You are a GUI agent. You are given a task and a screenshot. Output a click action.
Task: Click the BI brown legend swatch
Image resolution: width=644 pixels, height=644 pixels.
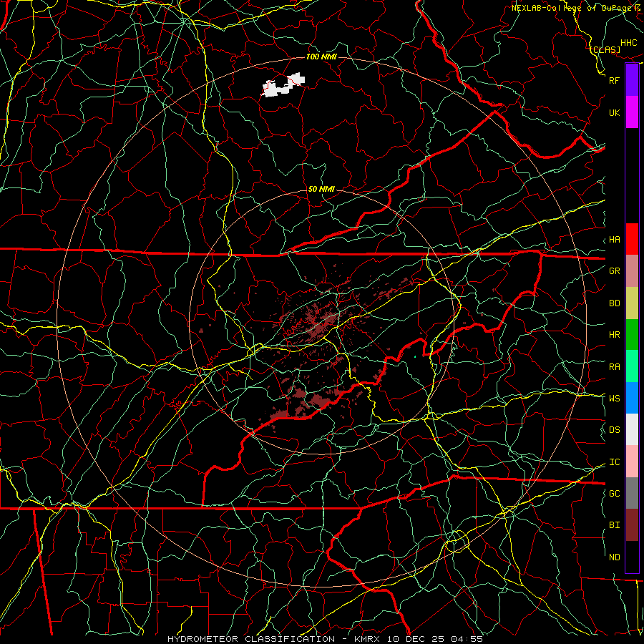pyautogui.click(x=632, y=525)
